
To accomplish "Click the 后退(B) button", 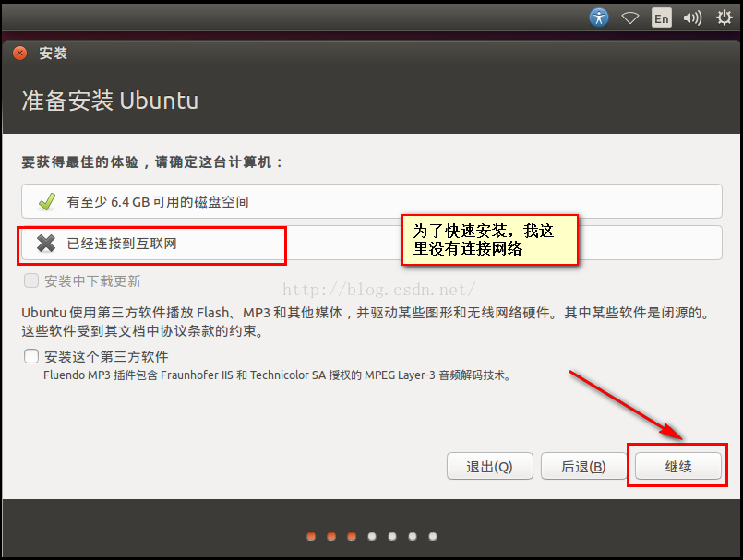I will click(583, 466).
